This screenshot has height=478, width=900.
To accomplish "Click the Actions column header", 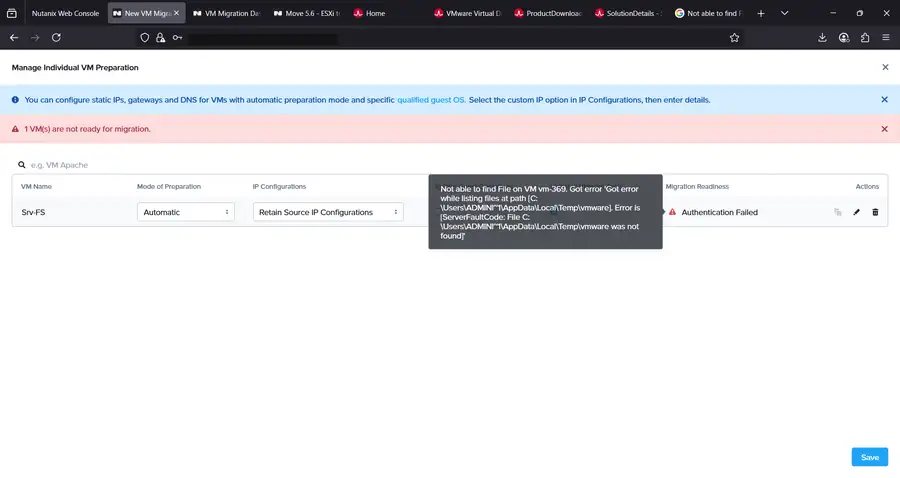I will click(x=867, y=186).
